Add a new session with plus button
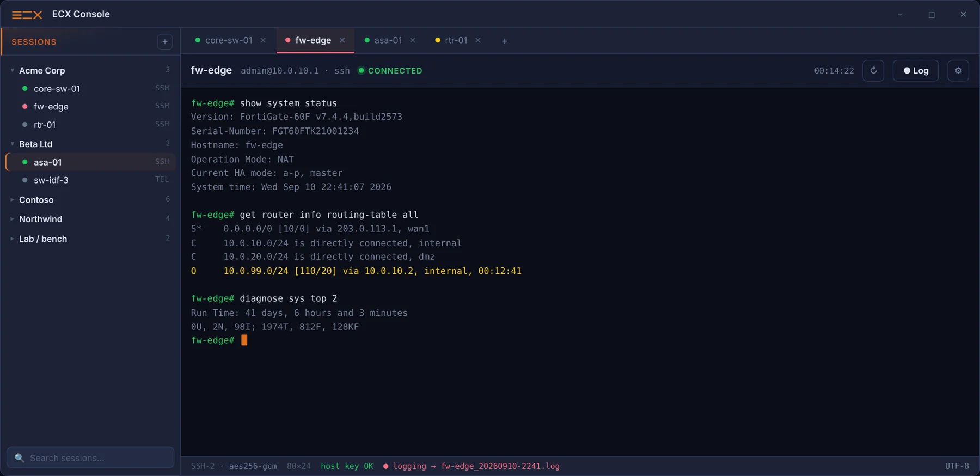This screenshot has height=476, width=980. tap(165, 42)
